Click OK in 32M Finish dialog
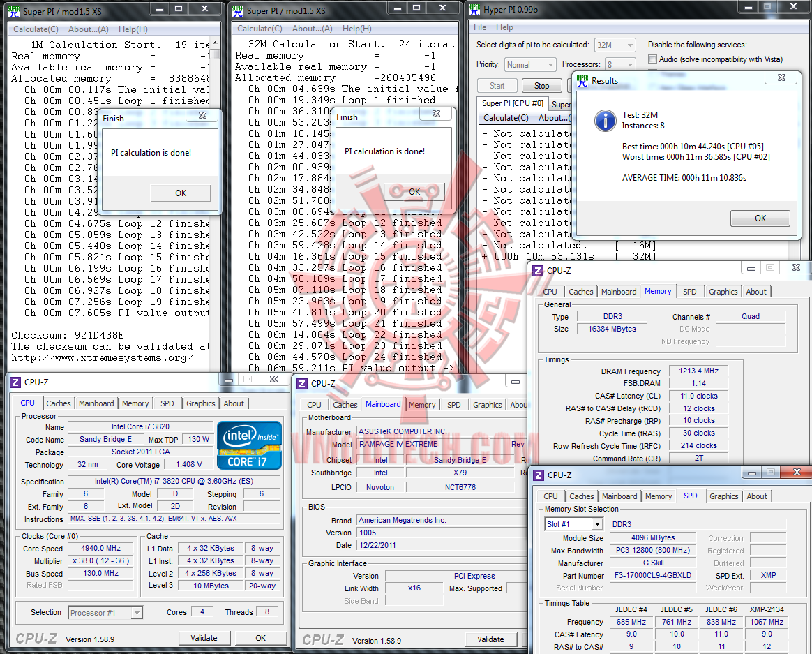 pos(414,191)
